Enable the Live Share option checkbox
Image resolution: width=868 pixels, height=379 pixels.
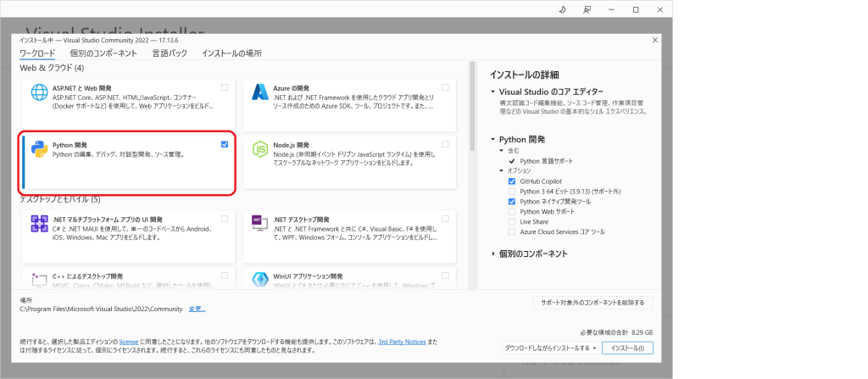pyautogui.click(x=511, y=221)
